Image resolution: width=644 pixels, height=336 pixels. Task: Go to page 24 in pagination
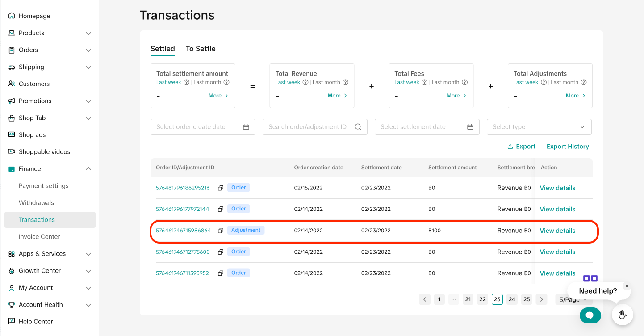(512, 299)
